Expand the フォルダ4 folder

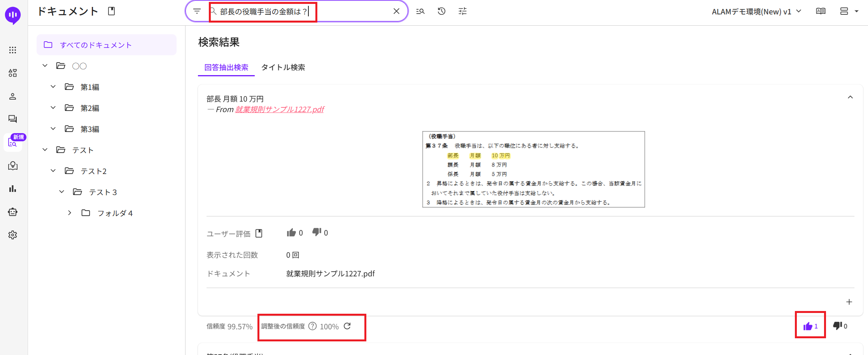pyautogui.click(x=70, y=213)
